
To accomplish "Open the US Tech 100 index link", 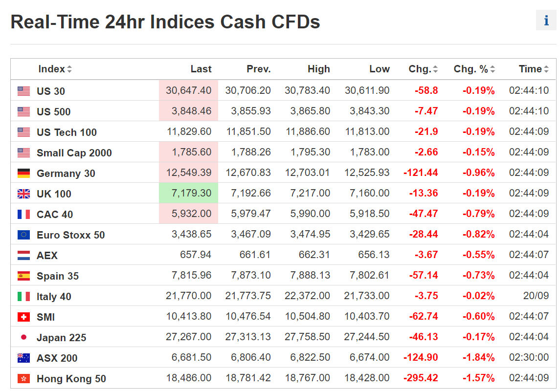I will pyautogui.click(x=67, y=132).
